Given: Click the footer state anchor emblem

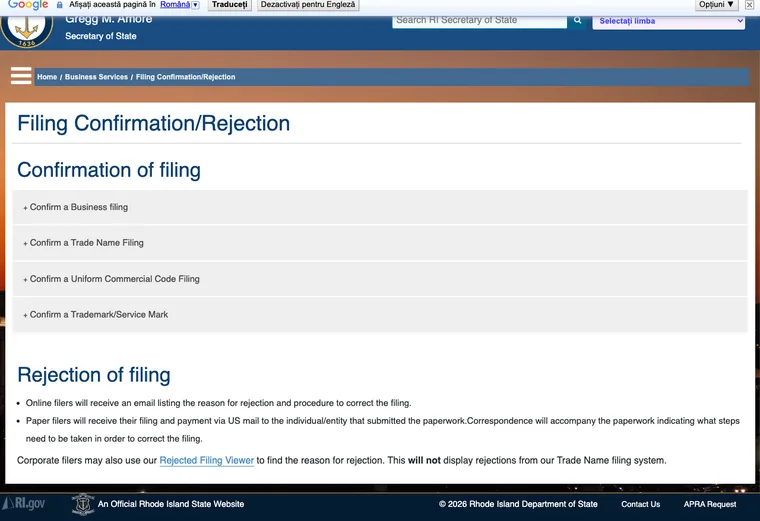Looking at the screenshot, I should (x=83, y=504).
